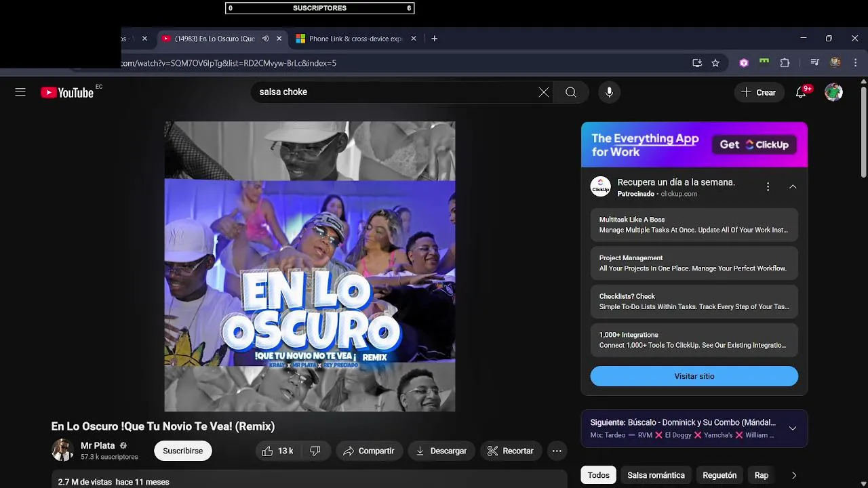The height and width of the screenshot is (488, 868).
Task: Click Get ClickUp banner button
Action: pos(754,144)
